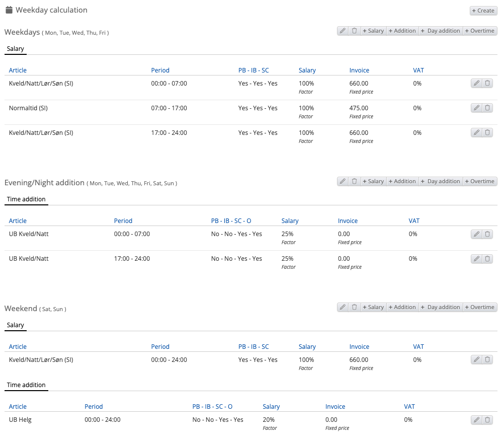Edit the UB Helg time addition row
Image resolution: width=504 pixels, height=445 pixels.
(476, 420)
